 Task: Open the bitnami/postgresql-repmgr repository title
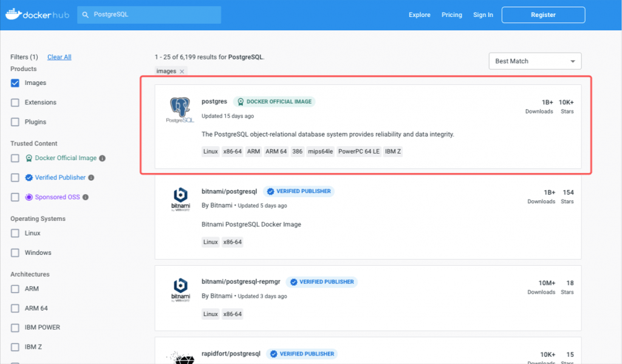click(x=241, y=281)
